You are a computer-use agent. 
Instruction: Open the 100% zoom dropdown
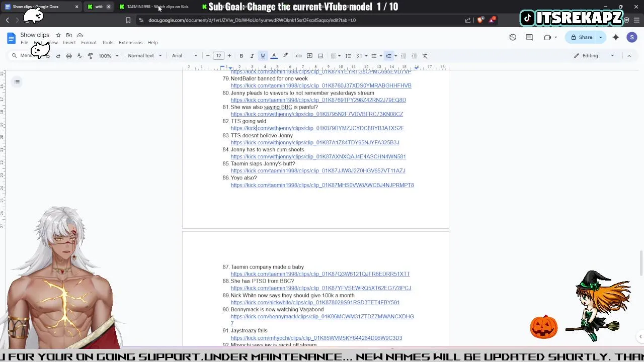[108, 56]
